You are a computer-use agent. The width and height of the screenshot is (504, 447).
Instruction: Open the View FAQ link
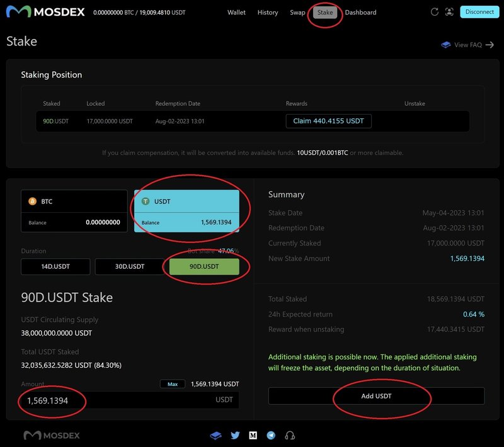(x=467, y=45)
